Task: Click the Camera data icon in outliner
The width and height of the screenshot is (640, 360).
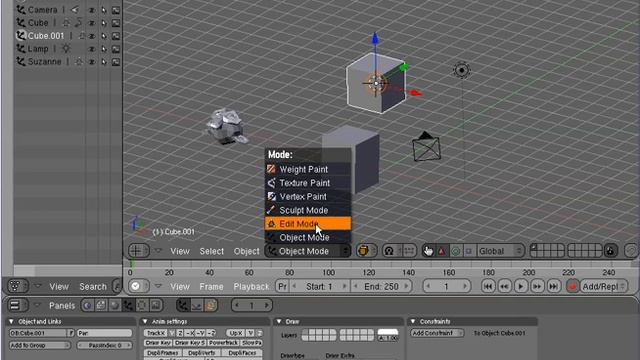Action: [74, 10]
